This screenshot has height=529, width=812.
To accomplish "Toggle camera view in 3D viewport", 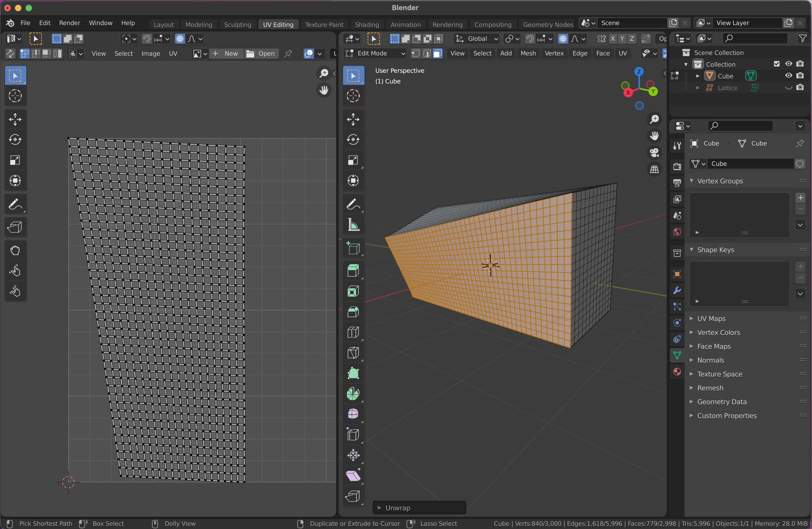I will (x=654, y=153).
